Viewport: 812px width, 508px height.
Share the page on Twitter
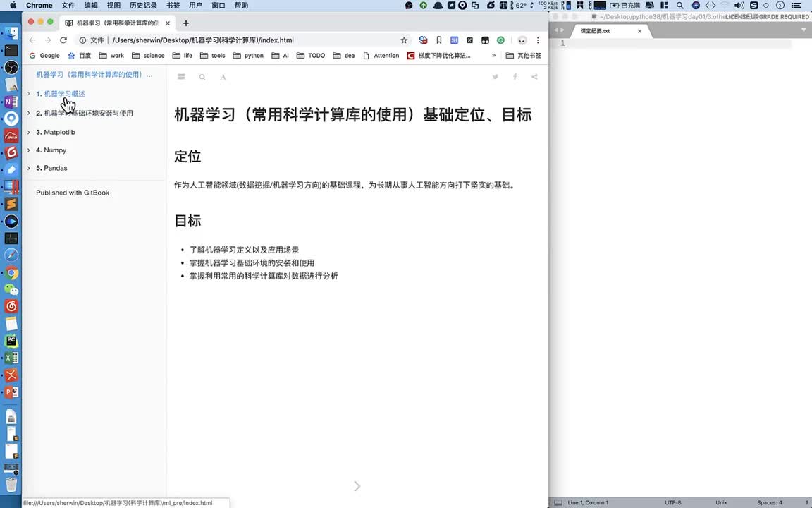pyautogui.click(x=496, y=77)
